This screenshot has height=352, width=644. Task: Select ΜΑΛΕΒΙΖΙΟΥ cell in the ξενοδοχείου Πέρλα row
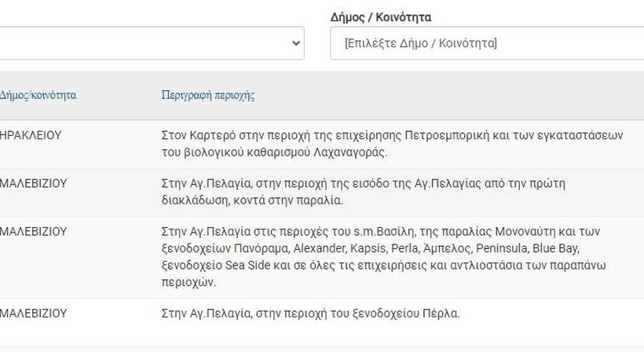coord(34,313)
